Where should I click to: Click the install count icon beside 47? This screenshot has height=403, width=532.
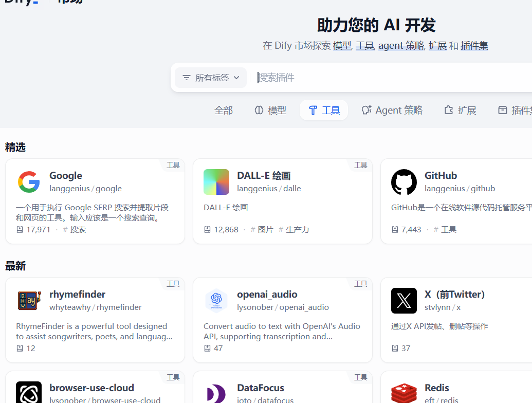click(x=207, y=349)
